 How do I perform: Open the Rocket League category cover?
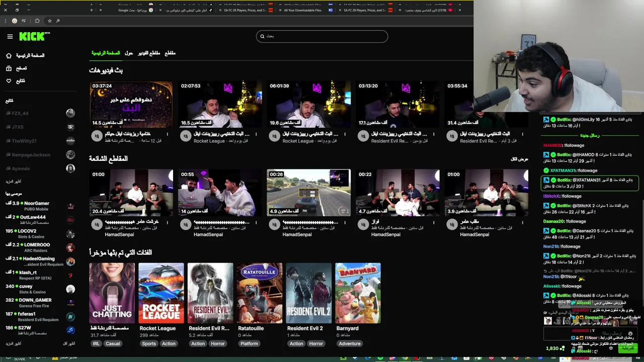tap(161, 293)
